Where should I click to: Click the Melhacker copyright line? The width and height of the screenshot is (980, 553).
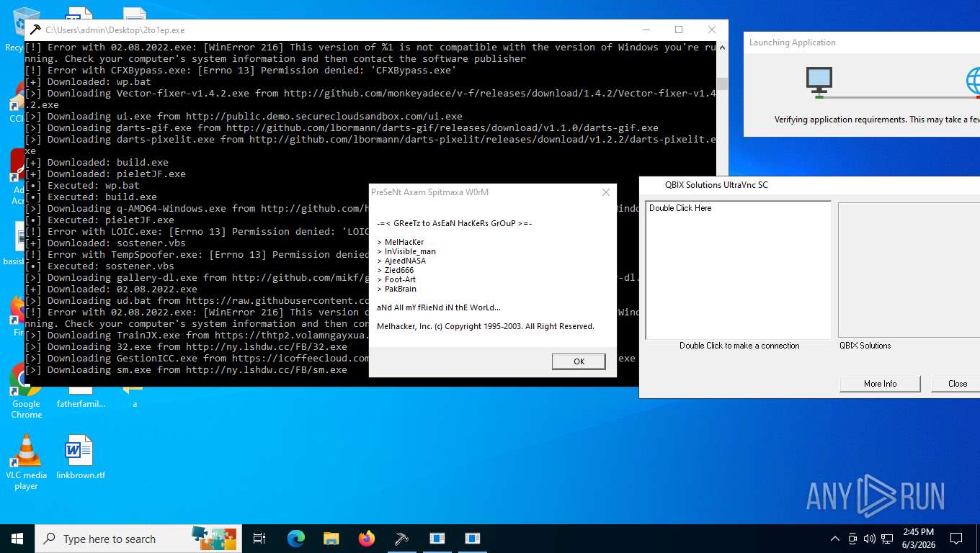486,326
